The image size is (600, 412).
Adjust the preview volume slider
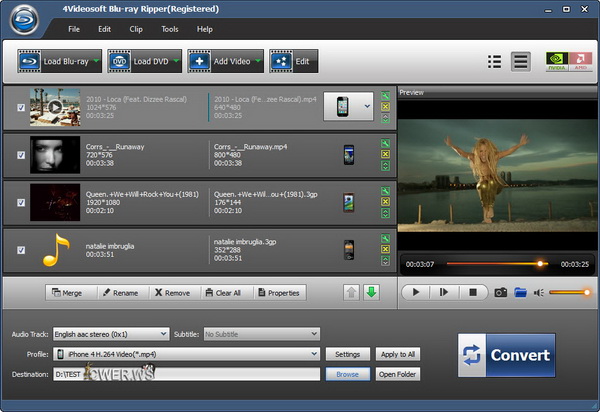tap(569, 293)
